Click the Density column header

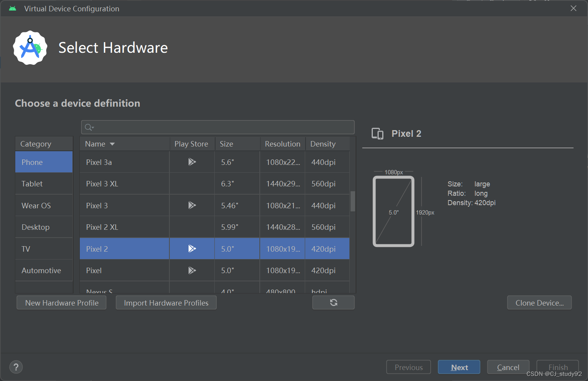(x=327, y=144)
